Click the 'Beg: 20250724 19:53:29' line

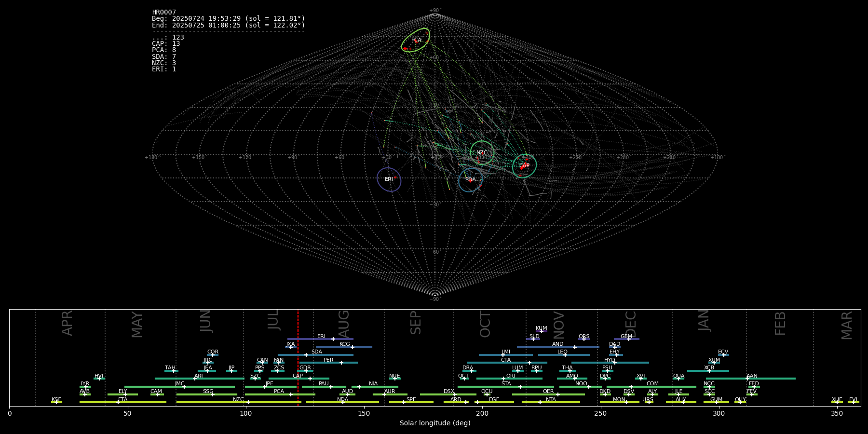[x=229, y=19]
